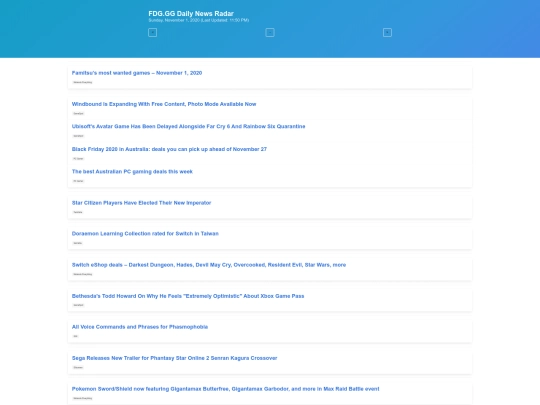The image size is (540, 405).
Task: Click source tag under Ubisoft's Avatar headline
Action: pyautogui.click(x=79, y=136)
